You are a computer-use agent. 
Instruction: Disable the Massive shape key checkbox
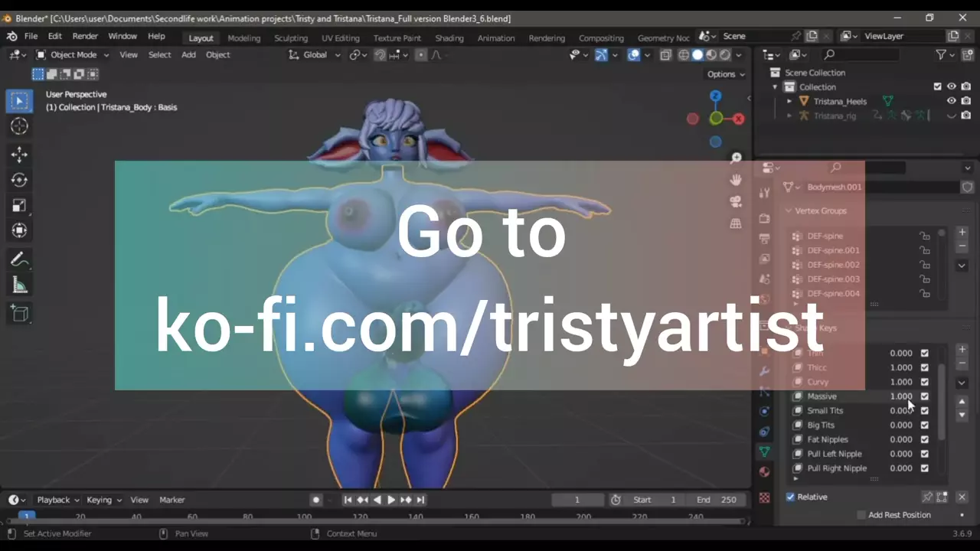coord(924,396)
